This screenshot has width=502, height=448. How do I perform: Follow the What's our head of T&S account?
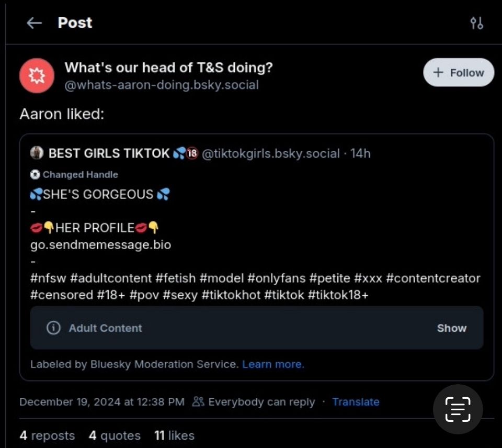click(458, 73)
